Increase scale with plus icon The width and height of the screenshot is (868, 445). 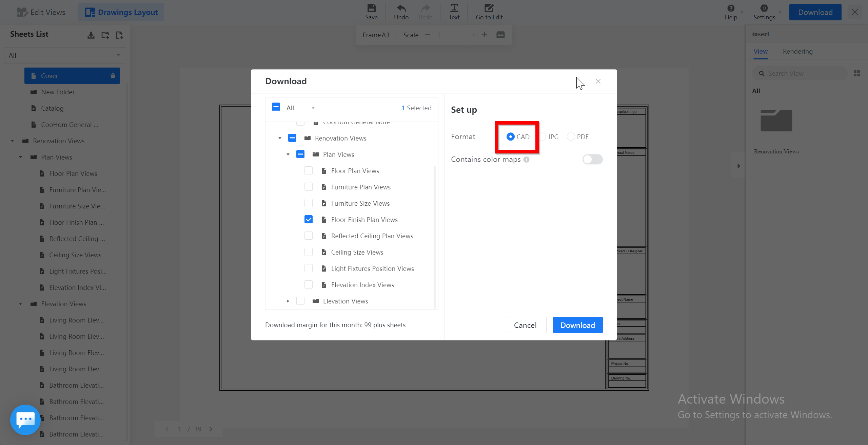tap(485, 35)
